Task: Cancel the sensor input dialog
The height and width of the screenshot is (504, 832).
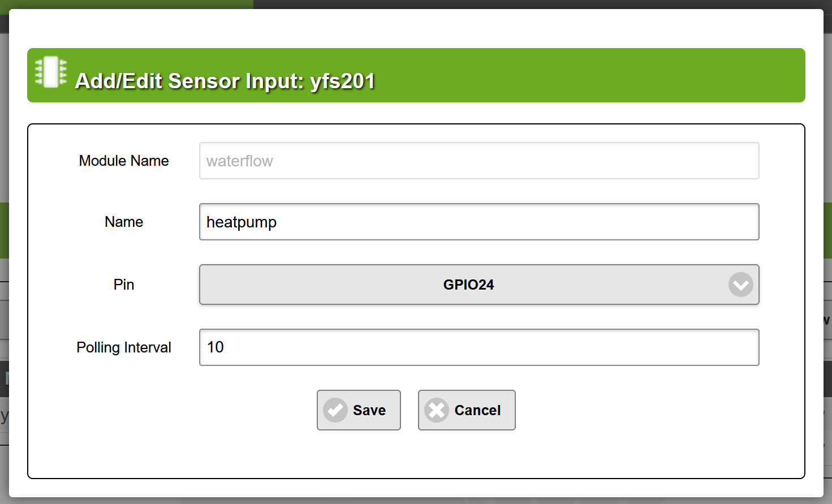Action: coord(467,410)
